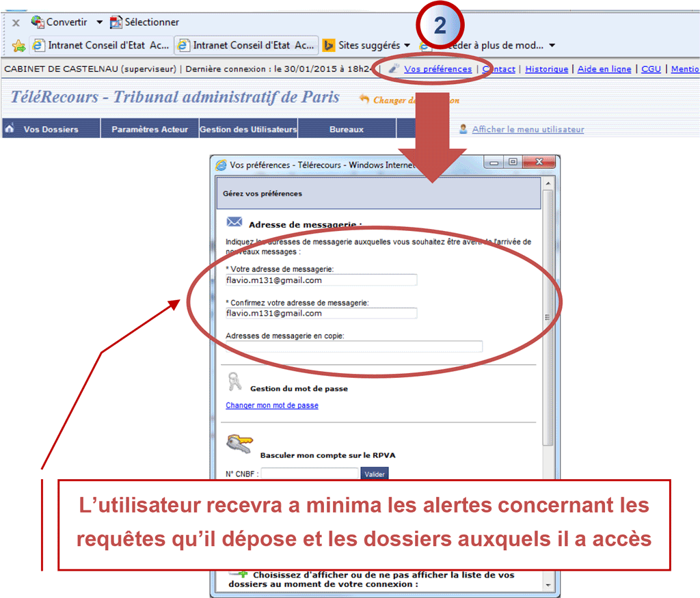The width and height of the screenshot is (700, 598).
Task: Click the user icon beside Afficher le menu
Action: click(x=463, y=129)
